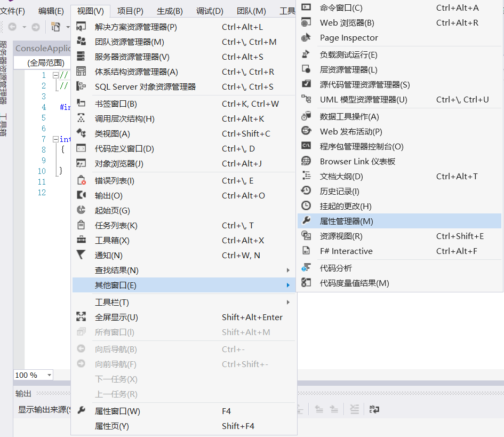Viewport: 504px width, 437px height.
Task: Expand the 其他窗口 submenu arrow
Action: coord(289,285)
